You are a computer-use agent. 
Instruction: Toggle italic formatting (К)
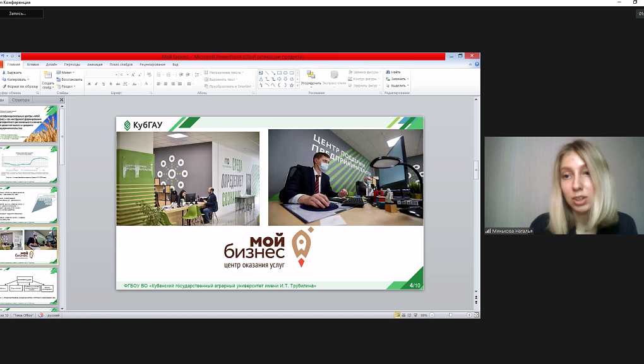(x=97, y=84)
